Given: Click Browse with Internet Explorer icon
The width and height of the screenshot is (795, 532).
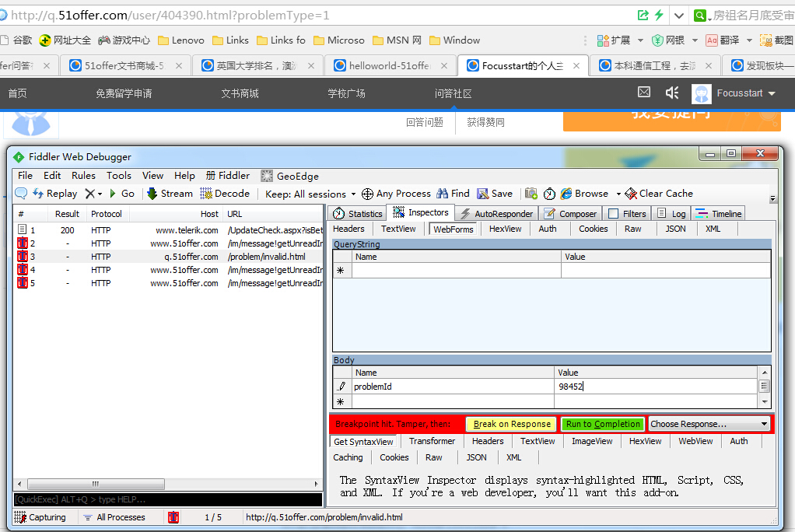Looking at the screenshot, I should [566, 194].
